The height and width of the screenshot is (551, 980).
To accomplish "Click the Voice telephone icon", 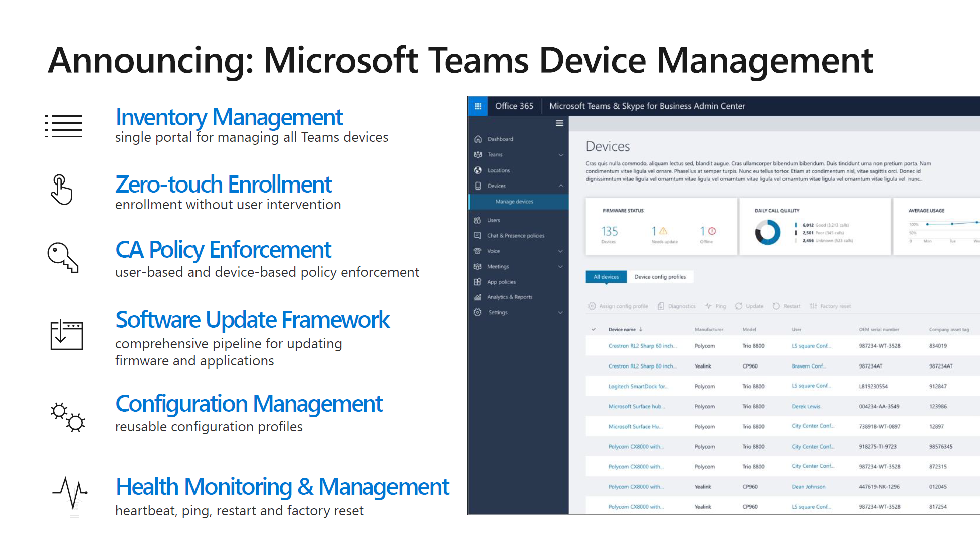I will coord(477,251).
